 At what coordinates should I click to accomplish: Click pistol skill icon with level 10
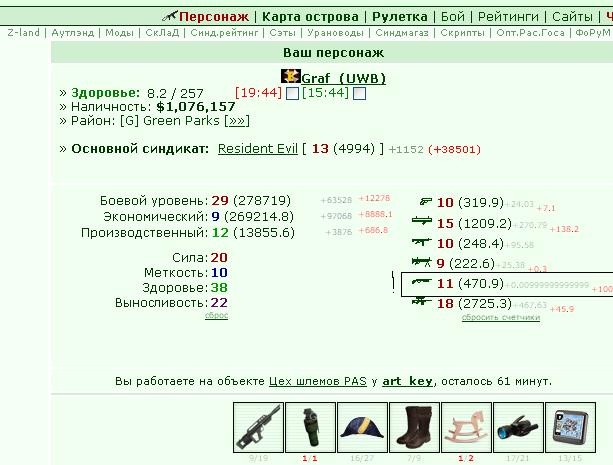point(425,202)
